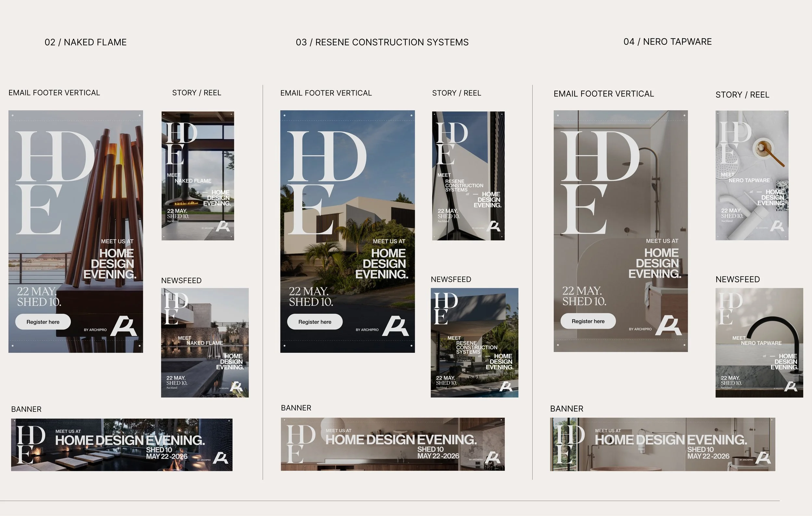The width and height of the screenshot is (812, 516).
Task: Click ArchiPro logo in Nero Tapware email footer
Action: [x=668, y=325]
